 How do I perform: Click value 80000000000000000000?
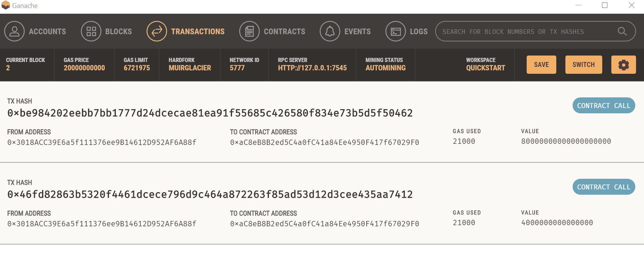coord(566,141)
